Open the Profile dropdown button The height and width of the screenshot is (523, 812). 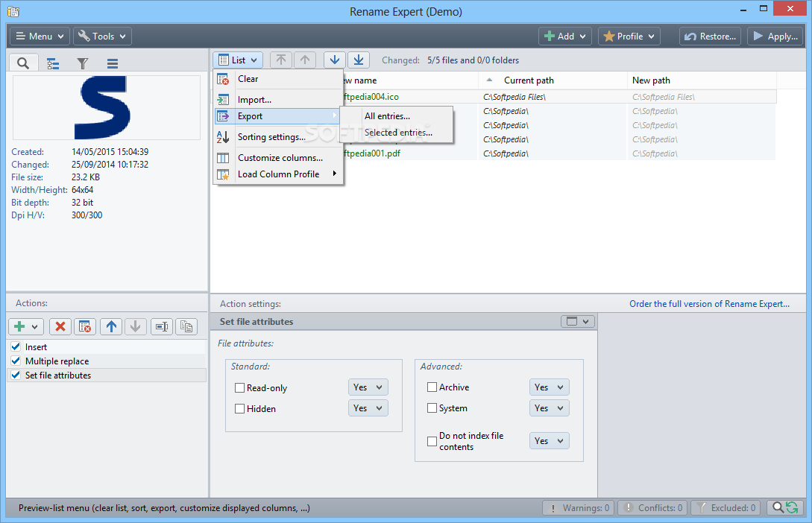pyautogui.click(x=629, y=37)
